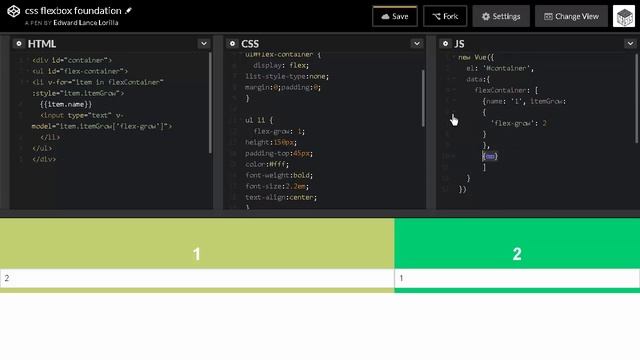The width and height of the screenshot is (640, 360).
Task: Open CSS editor settings gear
Action: pos(232,43)
